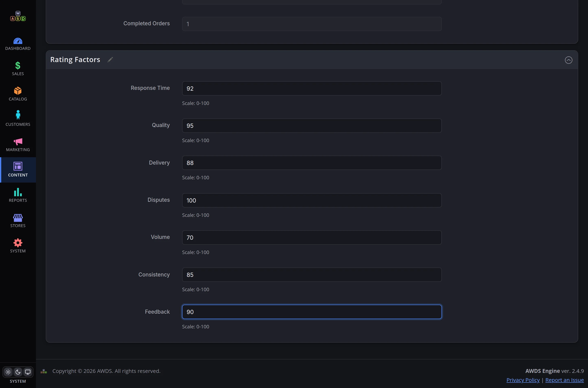
Task: Select the Content section
Action: click(x=18, y=170)
